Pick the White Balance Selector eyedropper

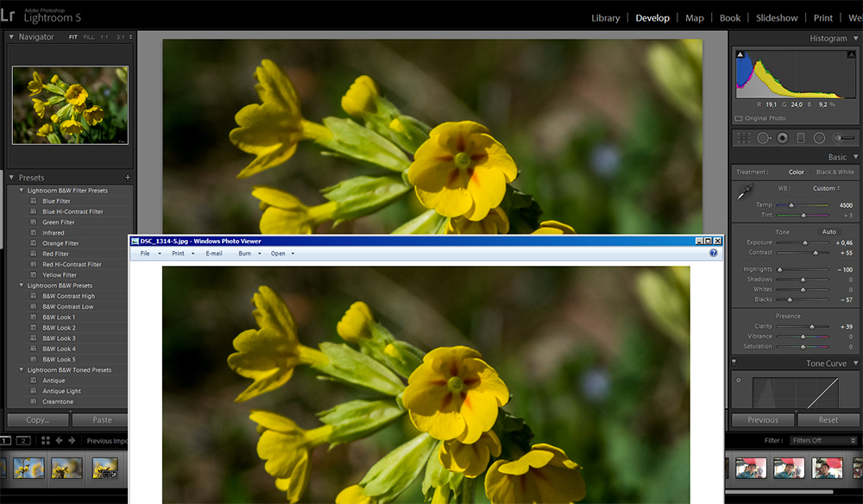click(x=745, y=192)
